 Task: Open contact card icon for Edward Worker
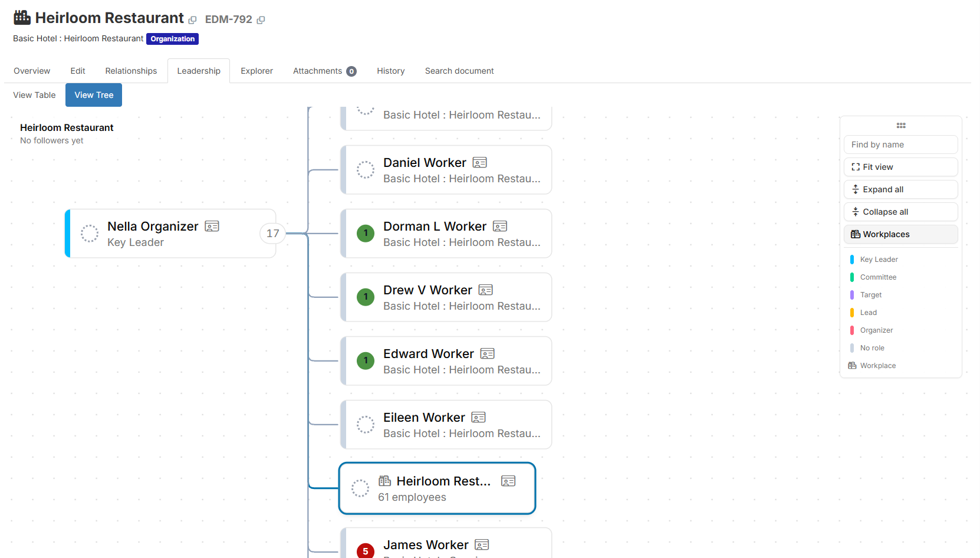coord(488,354)
